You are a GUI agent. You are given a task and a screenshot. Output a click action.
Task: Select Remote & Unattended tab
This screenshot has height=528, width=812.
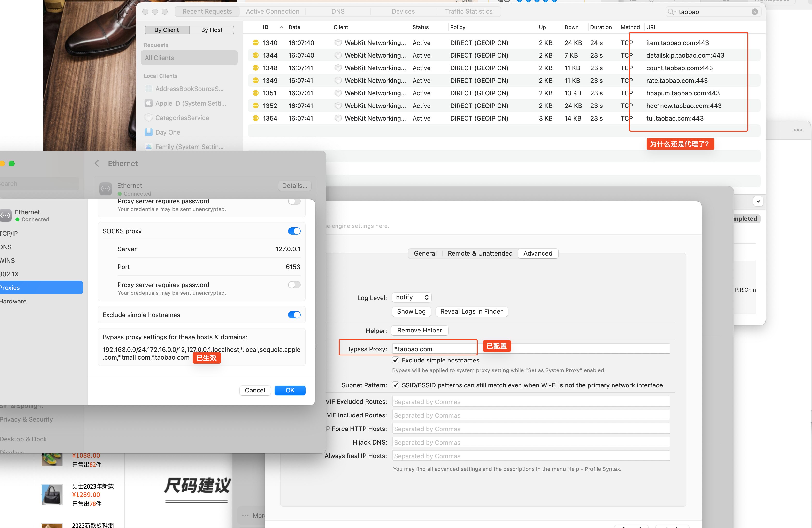[480, 253]
